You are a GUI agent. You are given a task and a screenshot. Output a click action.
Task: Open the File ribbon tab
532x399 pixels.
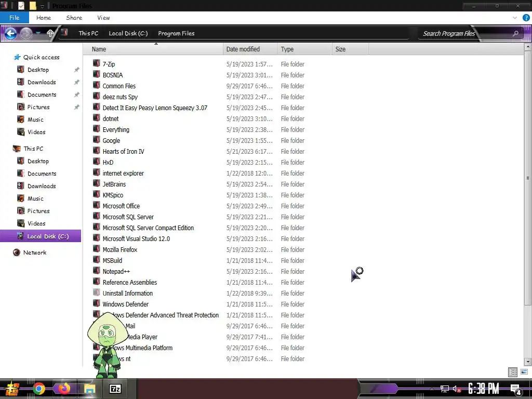[14, 18]
